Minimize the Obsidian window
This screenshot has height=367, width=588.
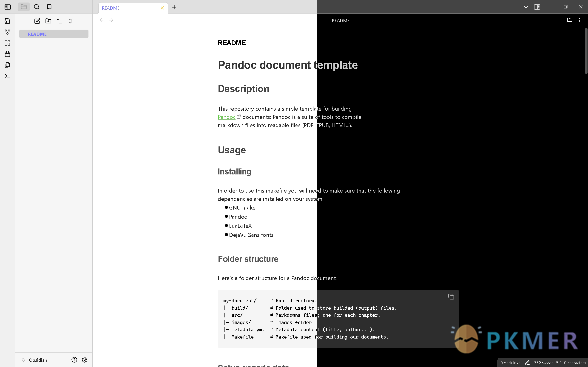point(551,7)
